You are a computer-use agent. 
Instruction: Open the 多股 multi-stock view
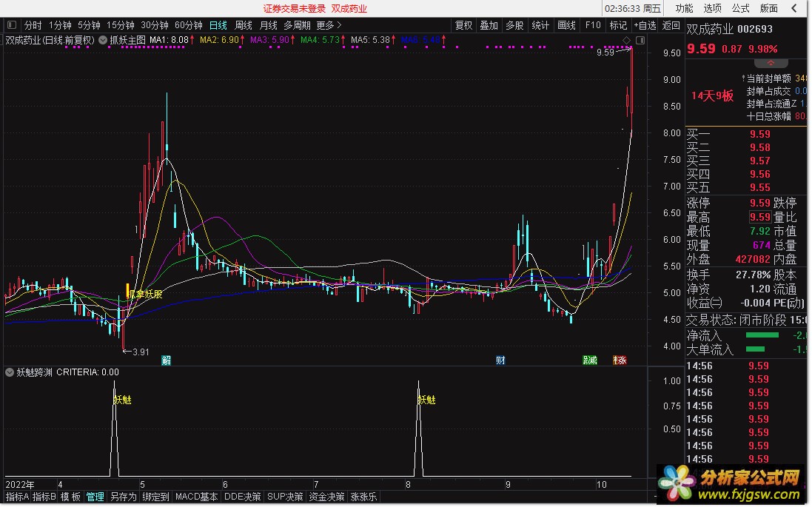[514, 25]
